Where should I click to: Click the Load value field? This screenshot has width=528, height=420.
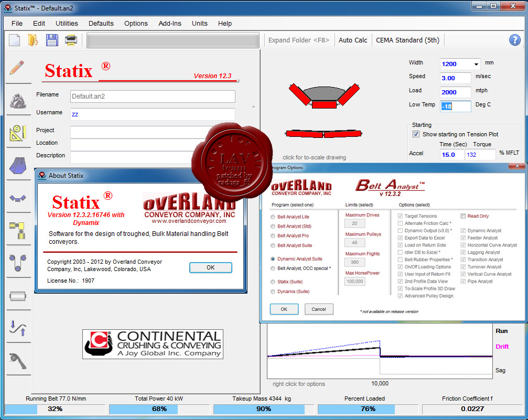(455, 92)
